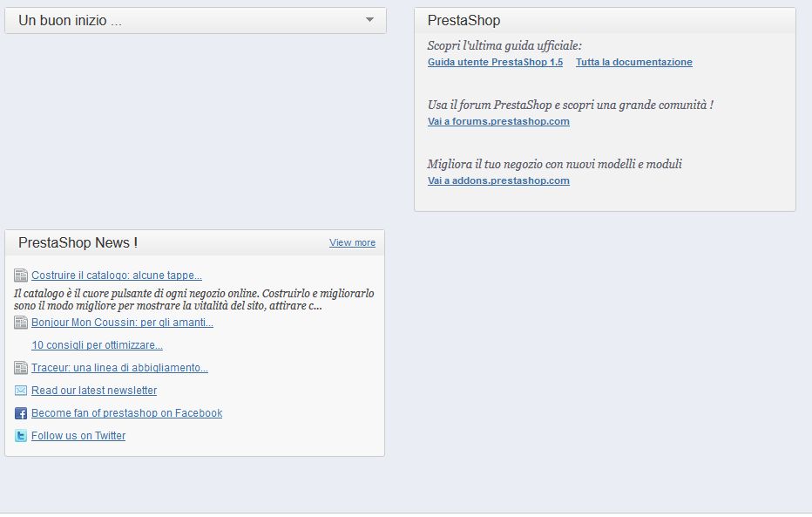Click the 'Usa il forum PrestaShop' text
This screenshot has width=812, height=517.
point(570,105)
